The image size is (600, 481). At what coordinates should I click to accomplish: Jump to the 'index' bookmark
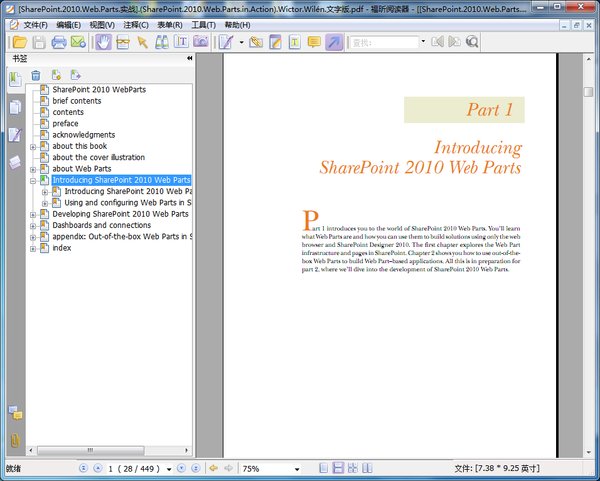click(62, 248)
